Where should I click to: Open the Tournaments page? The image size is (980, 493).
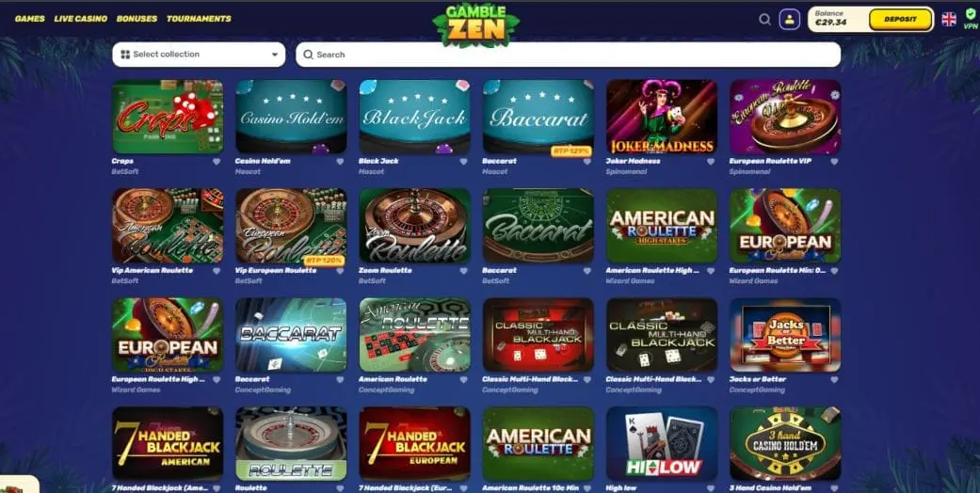click(199, 19)
